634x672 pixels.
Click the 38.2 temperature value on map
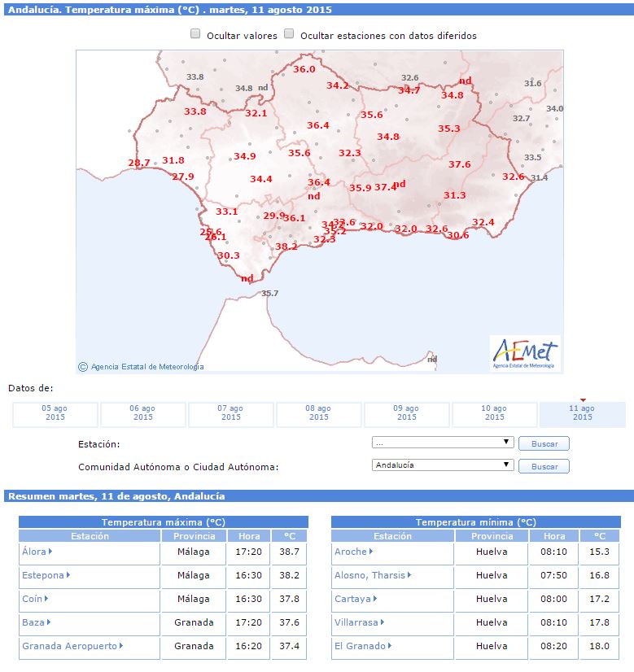(286, 247)
